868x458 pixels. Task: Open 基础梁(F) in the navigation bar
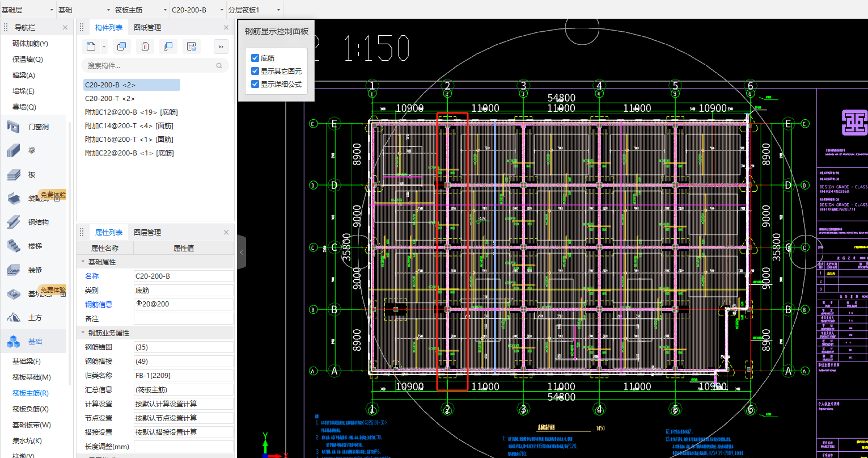(26, 361)
